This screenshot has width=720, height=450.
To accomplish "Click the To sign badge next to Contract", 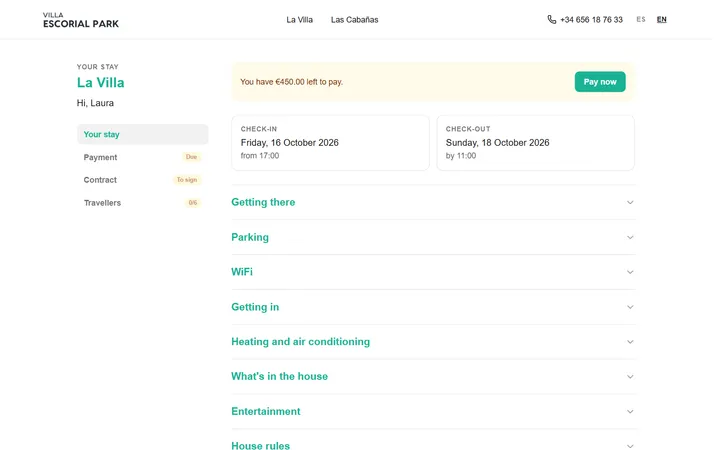I will pyautogui.click(x=187, y=180).
